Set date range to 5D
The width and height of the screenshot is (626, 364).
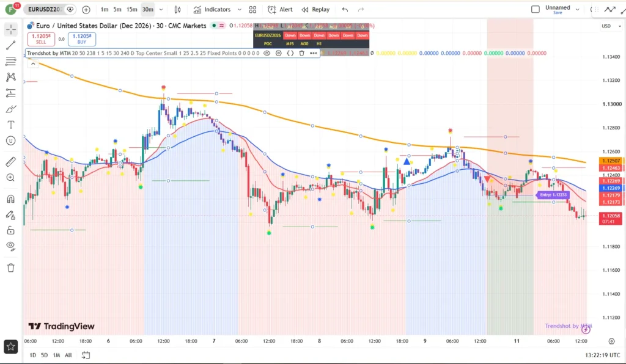pyautogui.click(x=44, y=355)
